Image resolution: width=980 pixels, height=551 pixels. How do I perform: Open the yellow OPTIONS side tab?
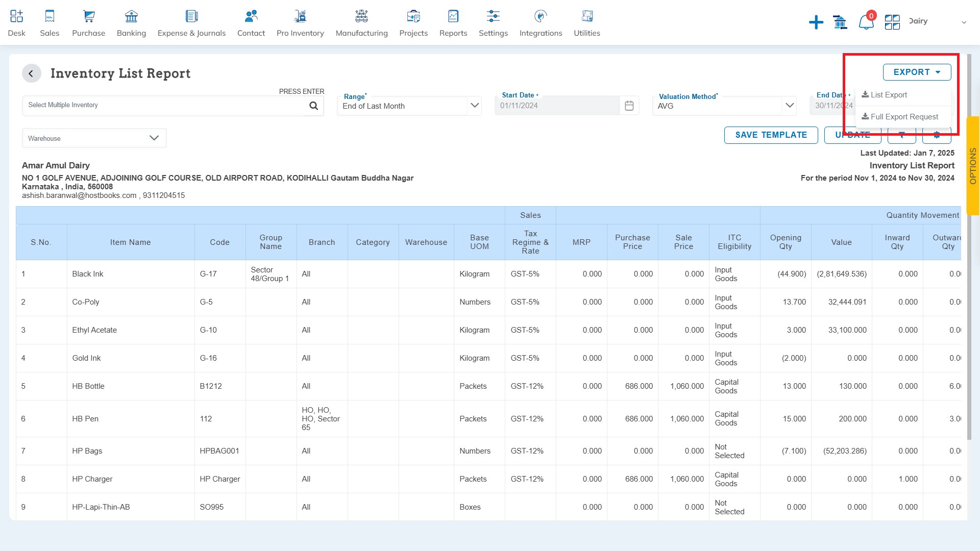pos(973,166)
